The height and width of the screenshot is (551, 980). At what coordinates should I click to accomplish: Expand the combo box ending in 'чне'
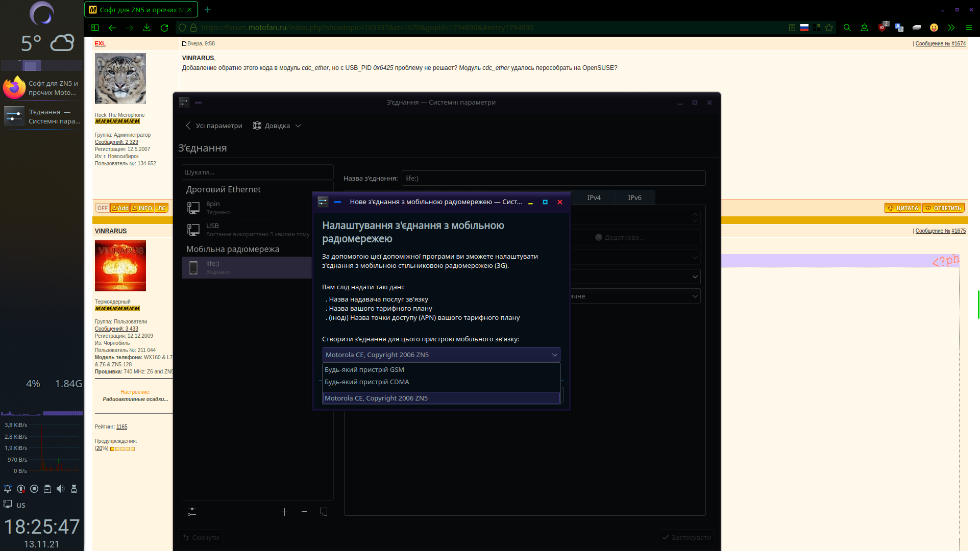click(x=635, y=296)
